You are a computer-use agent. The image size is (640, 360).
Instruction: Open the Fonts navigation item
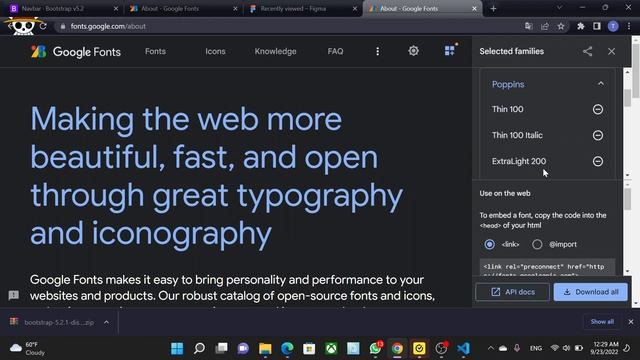coord(156,51)
